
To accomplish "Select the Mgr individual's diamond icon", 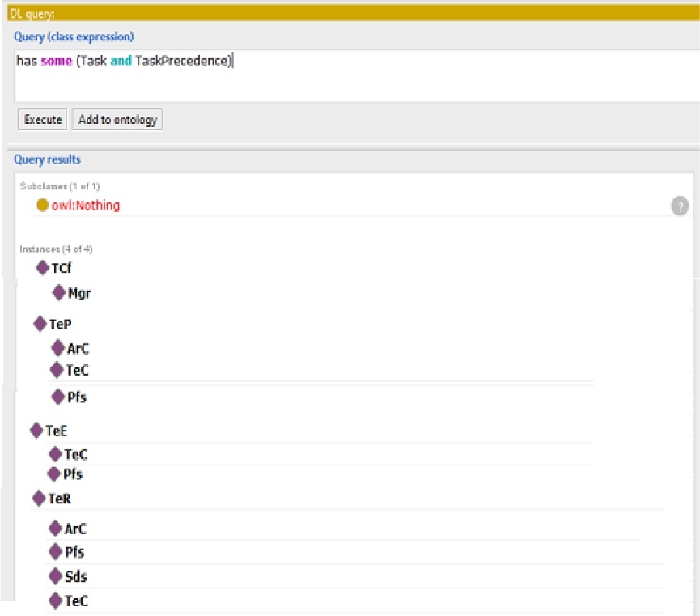I will click(59, 293).
